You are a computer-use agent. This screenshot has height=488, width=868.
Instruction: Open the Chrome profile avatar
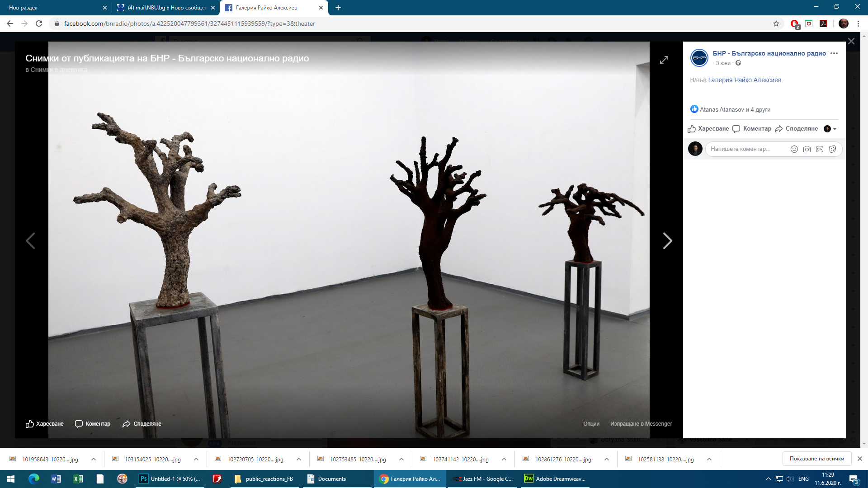[x=843, y=23]
